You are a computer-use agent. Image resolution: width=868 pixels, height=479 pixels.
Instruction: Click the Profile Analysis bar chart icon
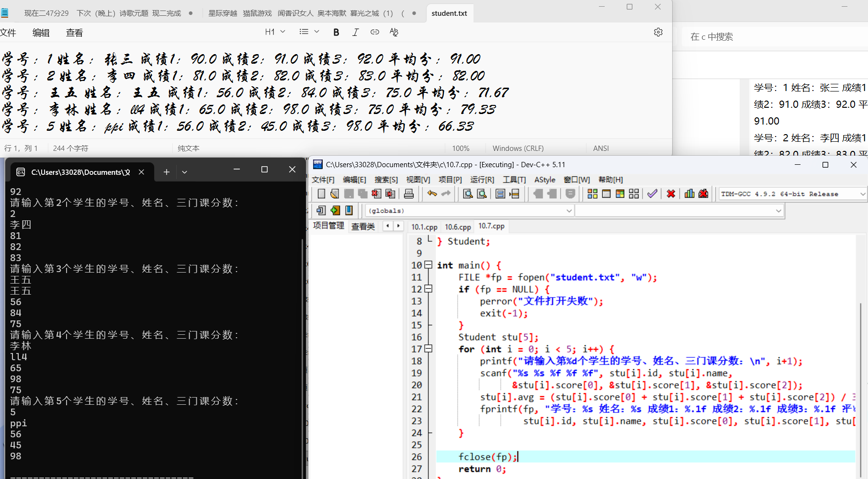pyautogui.click(x=689, y=194)
